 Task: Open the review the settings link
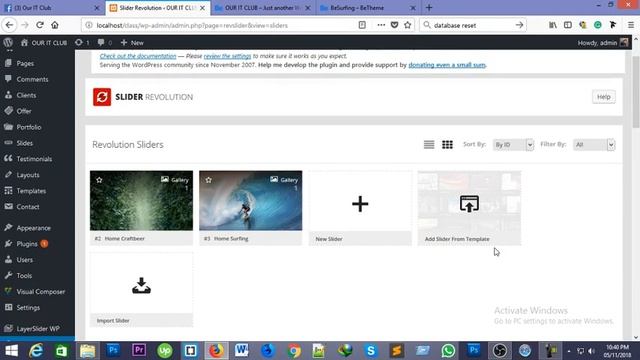(227, 56)
